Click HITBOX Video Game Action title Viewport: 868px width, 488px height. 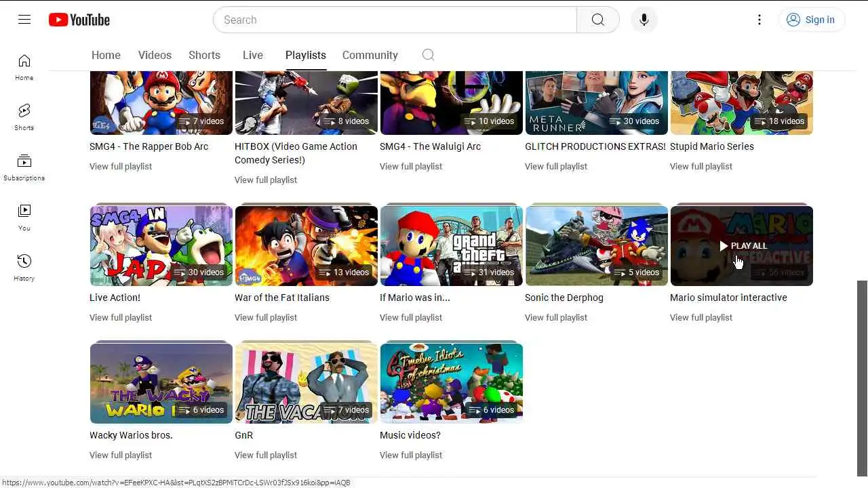point(296,153)
